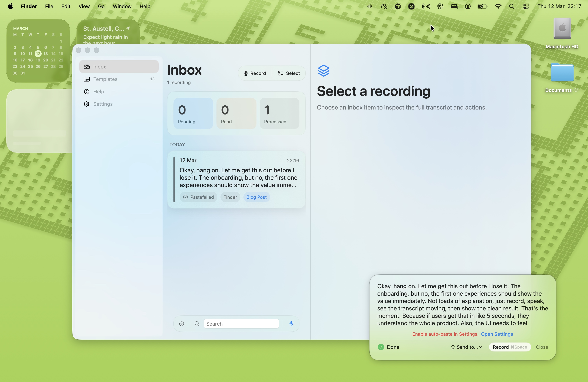Toggle the Done status in the transcript popup
The height and width of the screenshot is (382, 588).
point(388,347)
